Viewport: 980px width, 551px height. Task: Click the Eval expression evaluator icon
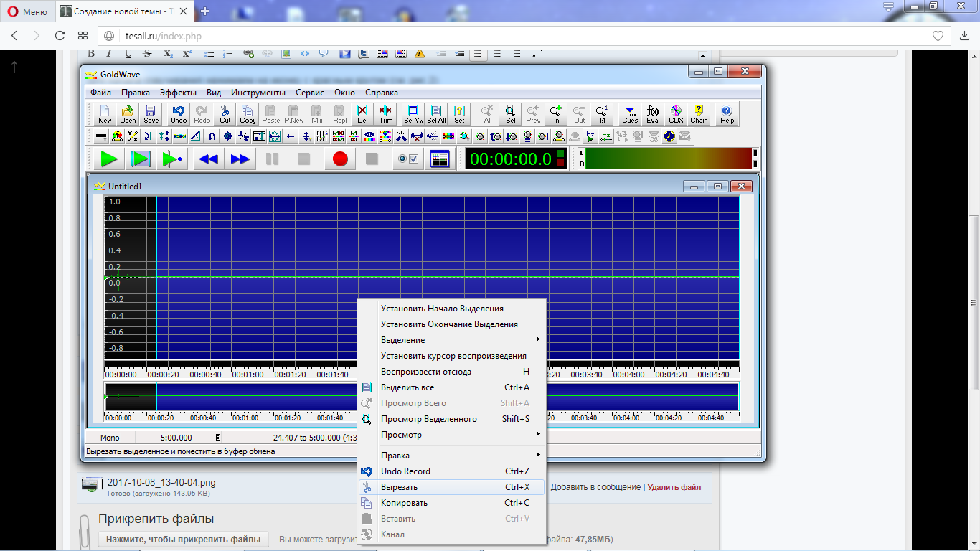pyautogui.click(x=653, y=114)
